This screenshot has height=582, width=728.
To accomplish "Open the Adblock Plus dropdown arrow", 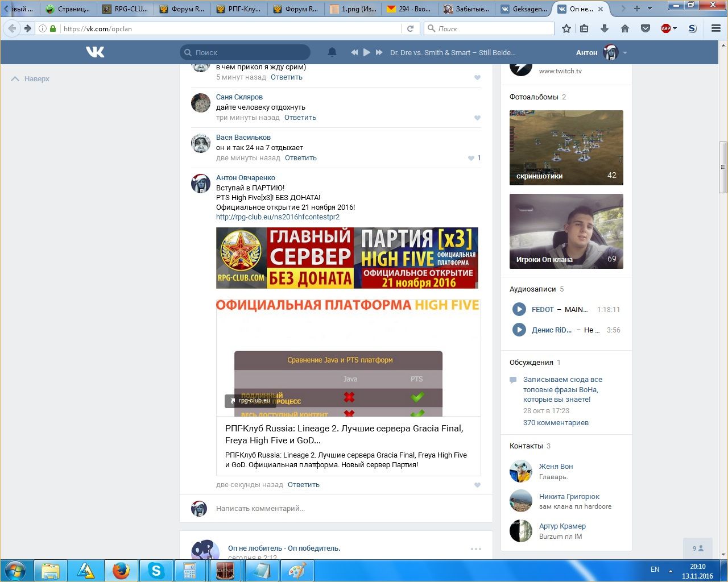I will point(675,28).
